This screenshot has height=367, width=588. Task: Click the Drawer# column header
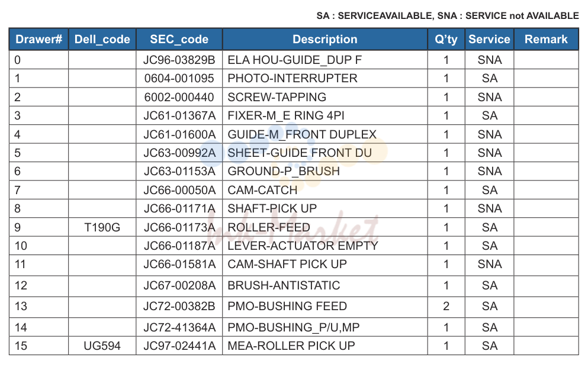(38, 39)
